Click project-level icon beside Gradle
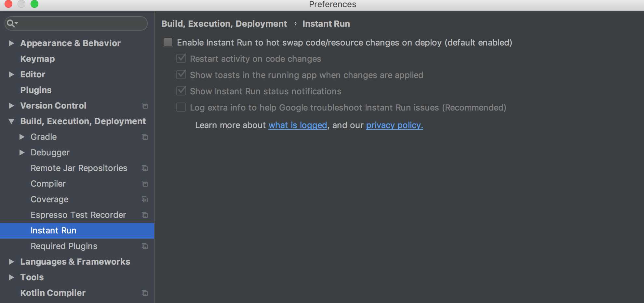 [x=145, y=137]
